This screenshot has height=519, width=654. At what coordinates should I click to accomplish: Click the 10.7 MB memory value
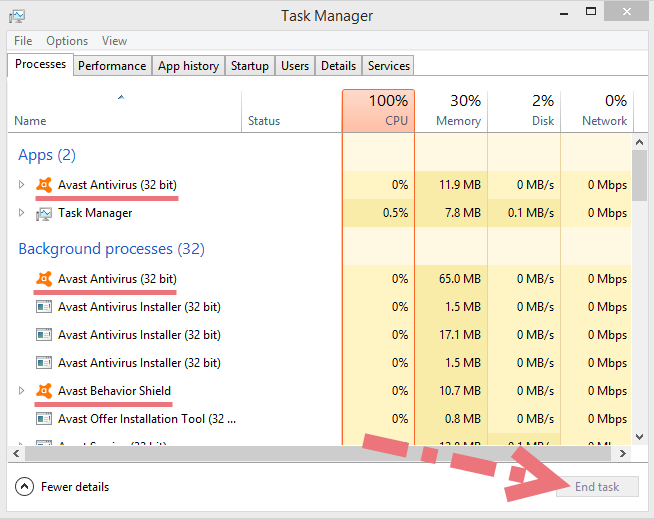460,391
